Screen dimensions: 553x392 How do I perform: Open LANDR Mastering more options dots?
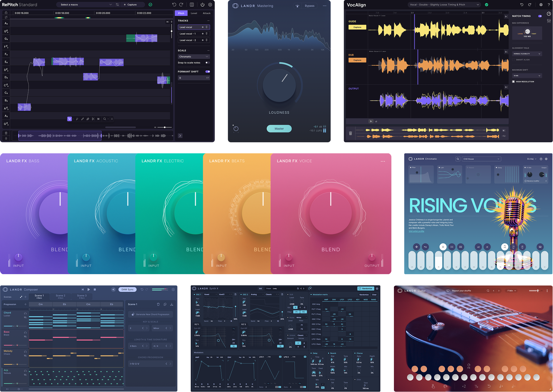(x=325, y=6)
